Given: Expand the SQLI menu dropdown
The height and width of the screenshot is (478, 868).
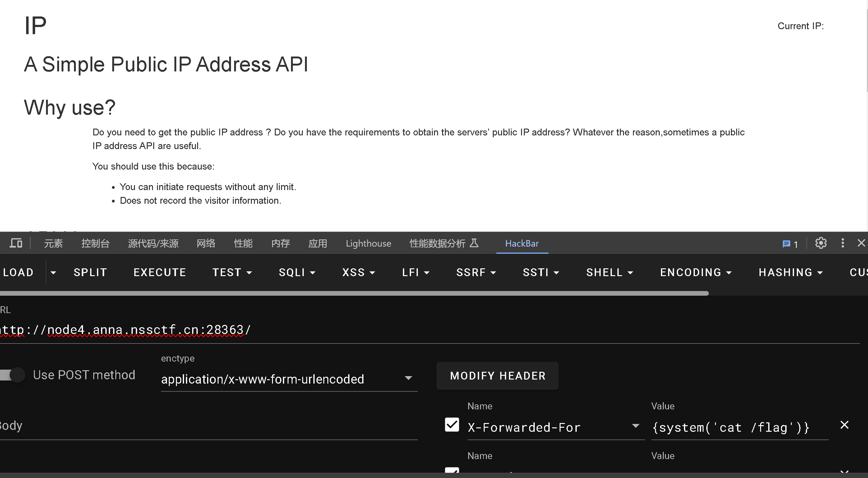Looking at the screenshot, I should tap(297, 272).
